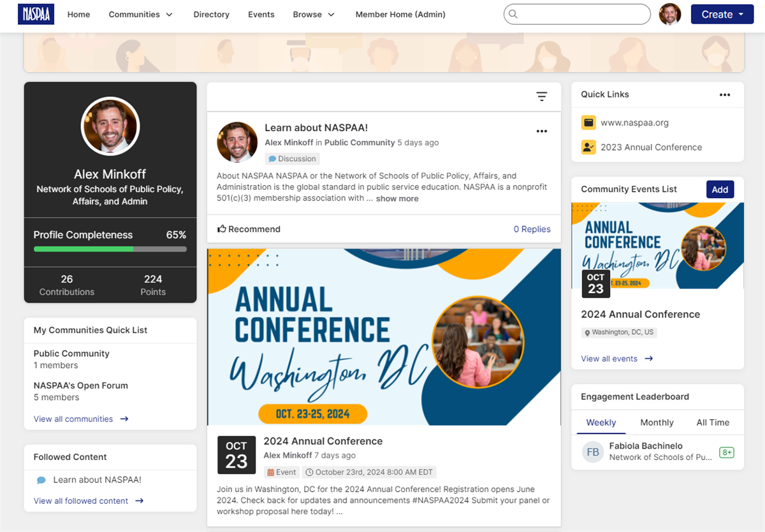This screenshot has width=765, height=532.
Task: Click the Alex Minkoff profile photo in sidebar
Action: 110,126
